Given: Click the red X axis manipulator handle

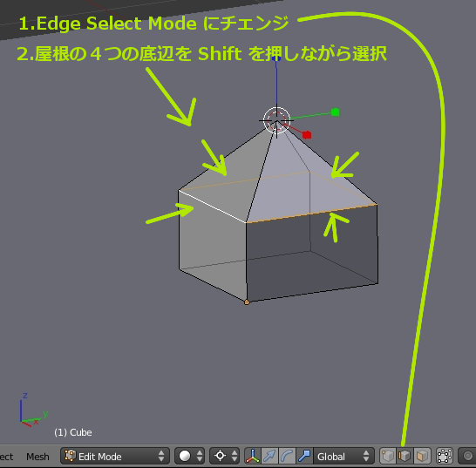Looking at the screenshot, I should click(307, 135).
